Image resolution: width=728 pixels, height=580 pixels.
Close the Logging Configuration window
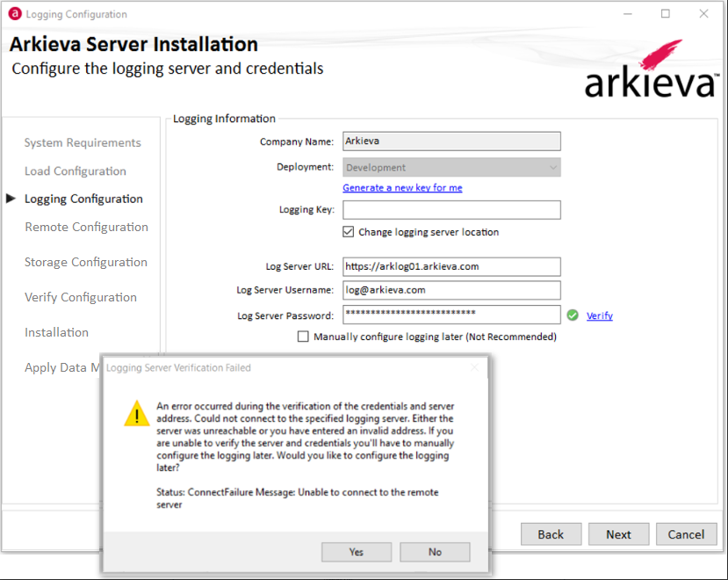pyautogui.click(x=704, y=14)
